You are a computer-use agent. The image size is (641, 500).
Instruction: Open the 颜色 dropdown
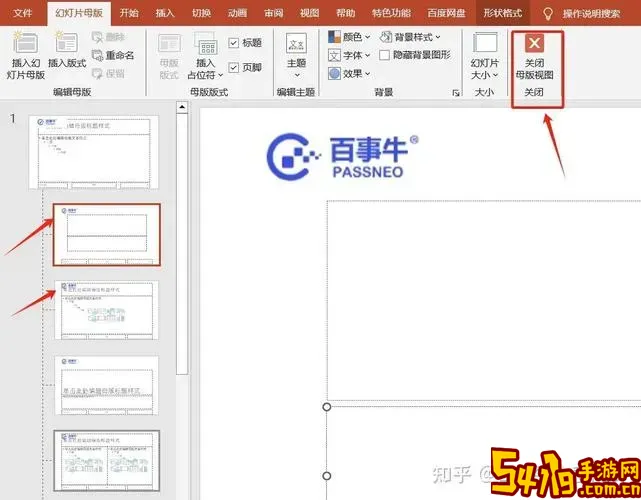[350, 37]
